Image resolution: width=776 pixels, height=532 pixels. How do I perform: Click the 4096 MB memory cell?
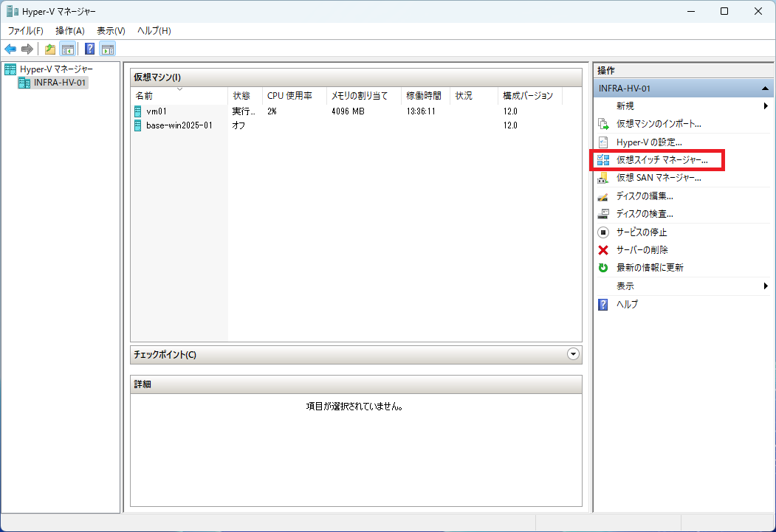348,111
